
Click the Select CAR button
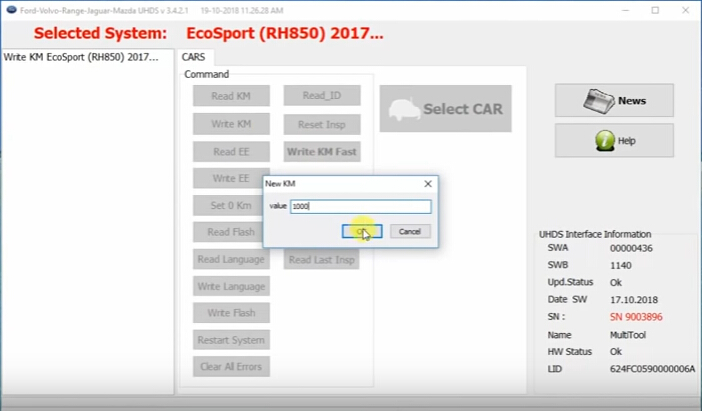pyautogui.click(x=445, y=109)
